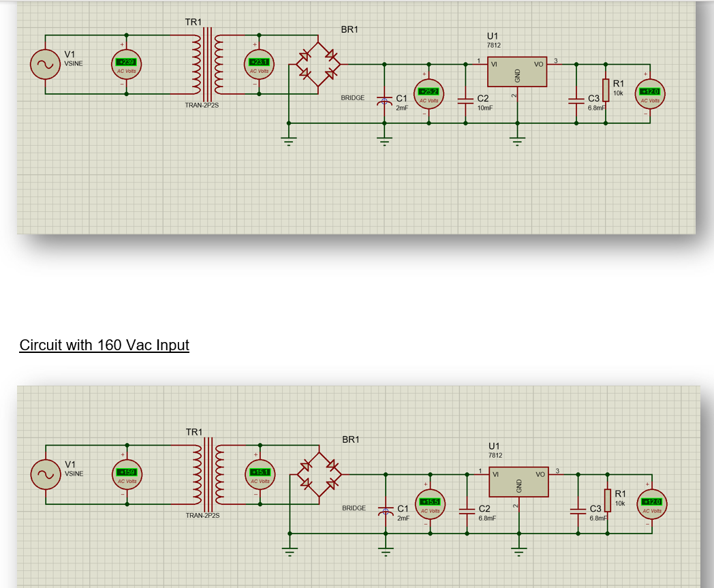Click the AC voltmeter reading +159
The width and height of the screenshot is (714, 588).
(x=127, y=475)
